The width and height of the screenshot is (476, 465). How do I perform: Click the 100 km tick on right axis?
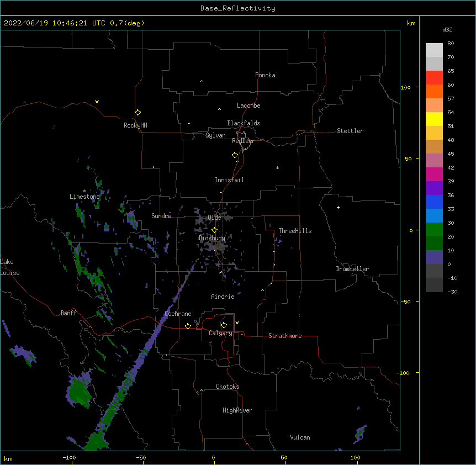coord(405,87)
